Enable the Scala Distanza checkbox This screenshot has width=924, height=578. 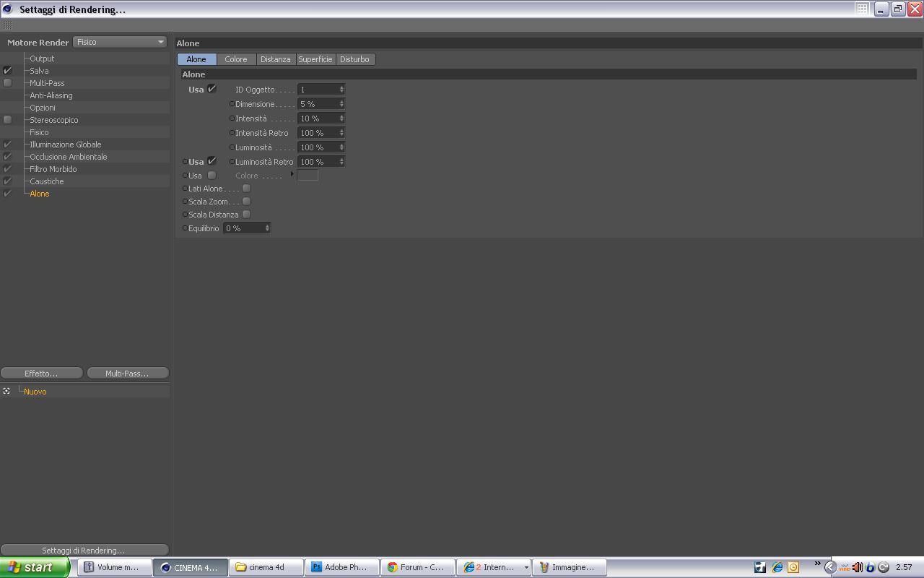coord(246,215)
